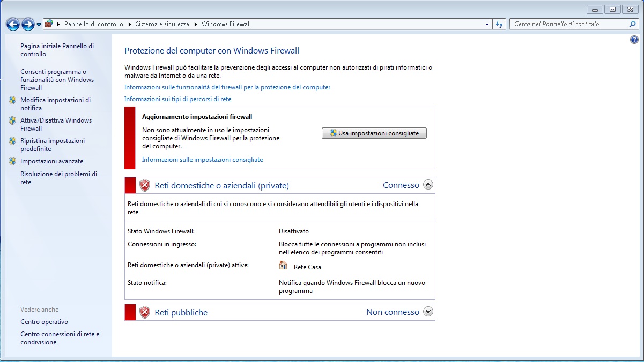Open 'Centro operativo' link
This screenshot has width=644, height=362.
(x=45, y=322)
